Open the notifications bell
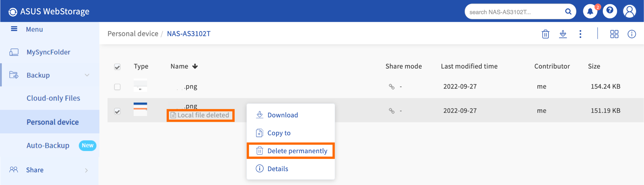Screen dimensions: 644x185 590,11
